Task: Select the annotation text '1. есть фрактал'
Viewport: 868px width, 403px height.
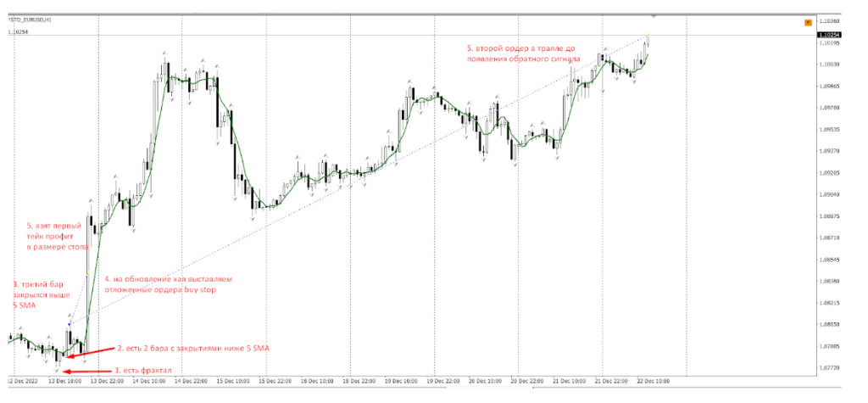Action: tap(144, 371)
